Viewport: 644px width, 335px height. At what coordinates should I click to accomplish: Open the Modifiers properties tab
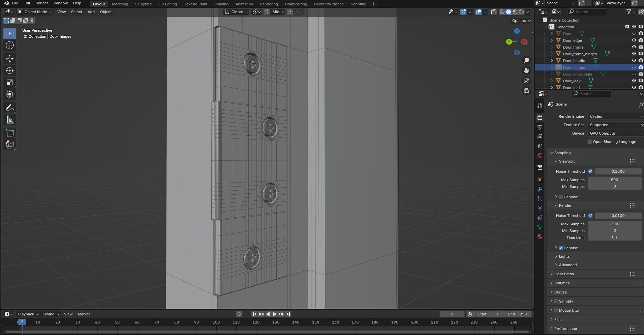click(540, 189)
